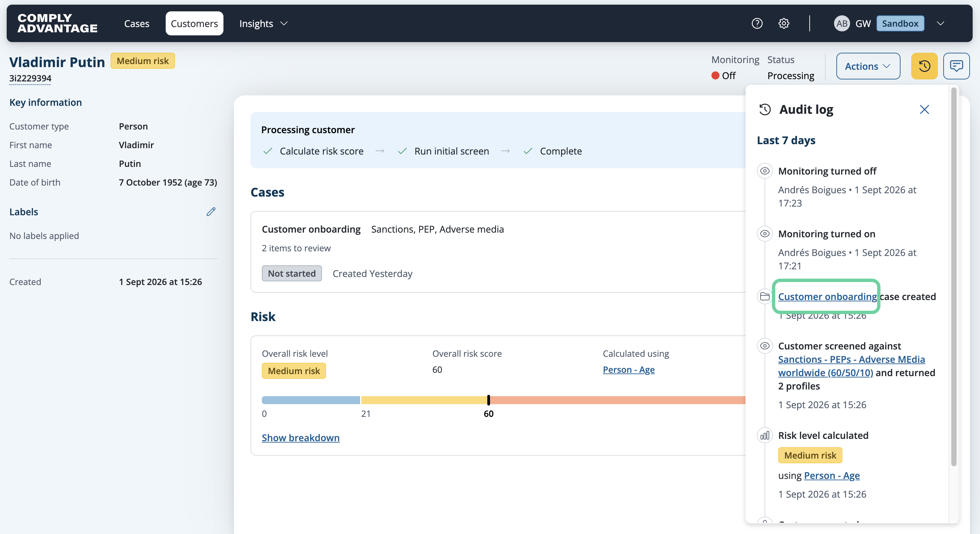This screenshot has height=534, width=980.
Task: Open the Customer onboarding case card title
Action: click(311, 229)
